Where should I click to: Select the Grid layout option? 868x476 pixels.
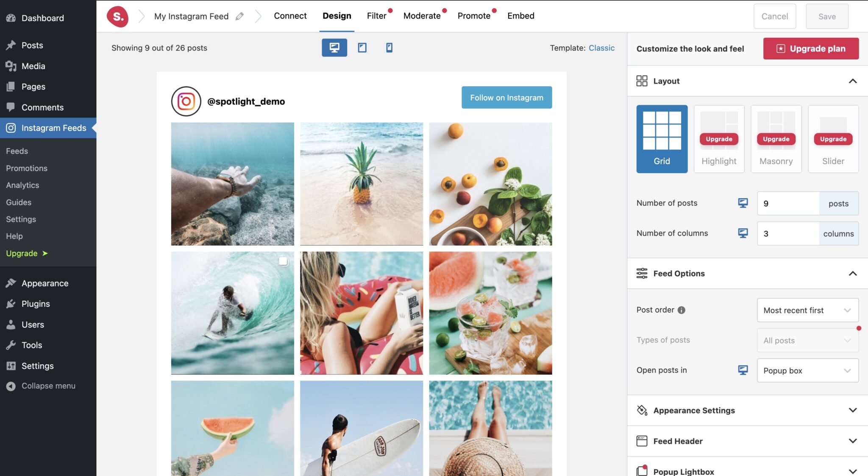click(662, 139)
